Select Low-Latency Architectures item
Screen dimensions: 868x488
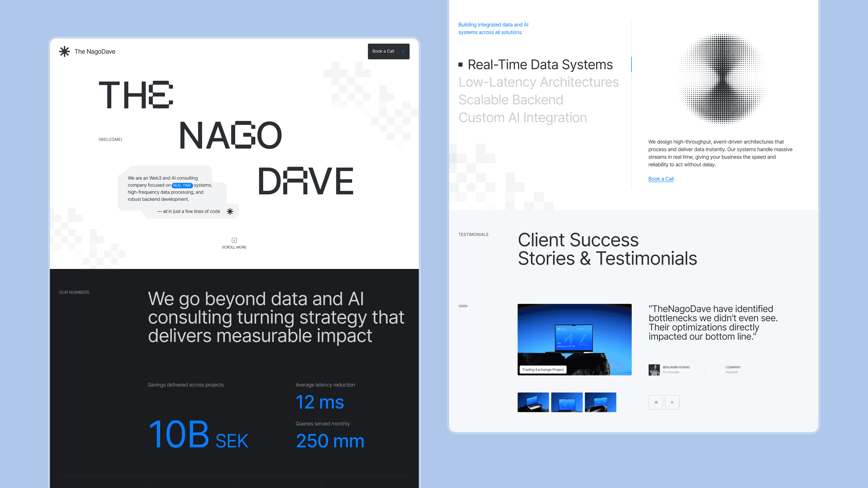pos(538,82)
